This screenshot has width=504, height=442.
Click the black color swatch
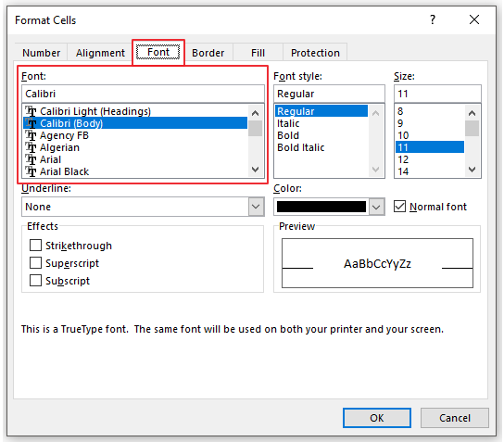coord(321,207)
